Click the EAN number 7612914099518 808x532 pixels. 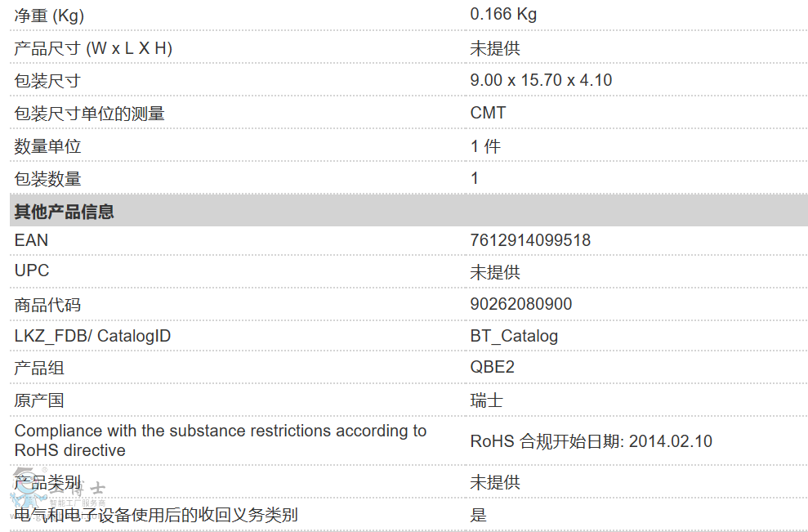530,240
